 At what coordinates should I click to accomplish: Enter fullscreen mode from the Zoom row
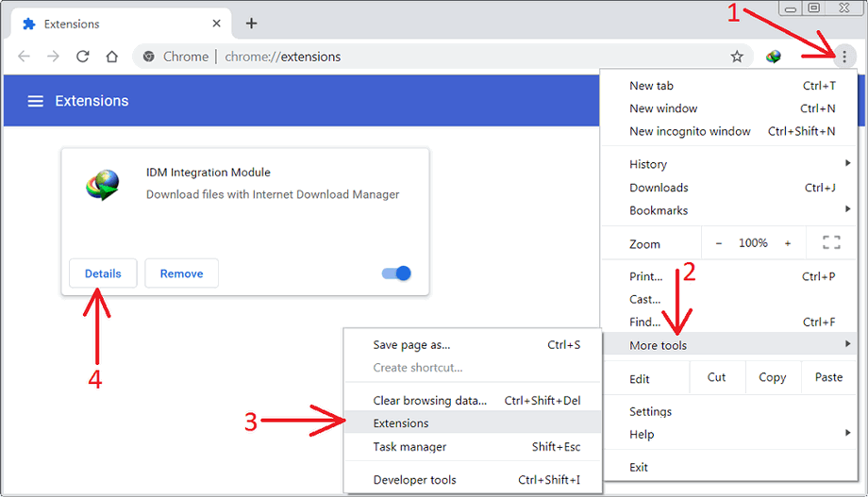point(831,242)
